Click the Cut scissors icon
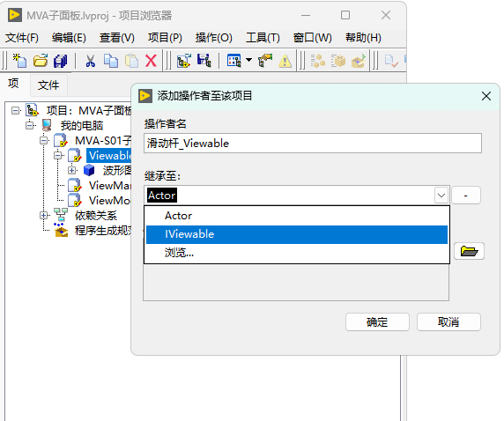504x421 pixels. coord(91,61)
